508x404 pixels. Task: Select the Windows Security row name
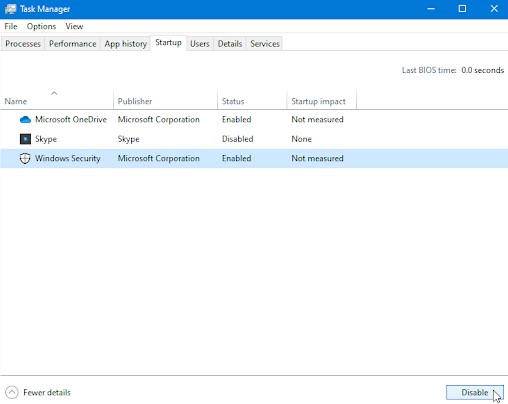[x=68, y=158]
